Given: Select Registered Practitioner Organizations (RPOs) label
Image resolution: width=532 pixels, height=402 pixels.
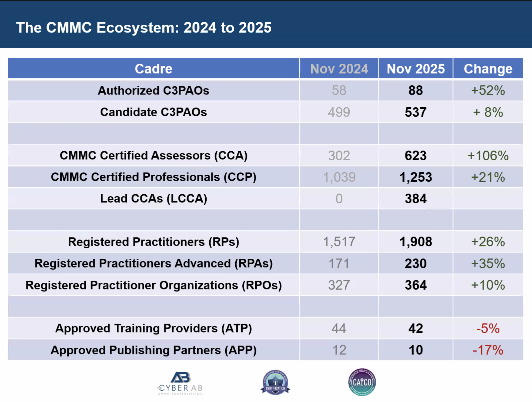Looking at the screenshot, I should (153, 285).
